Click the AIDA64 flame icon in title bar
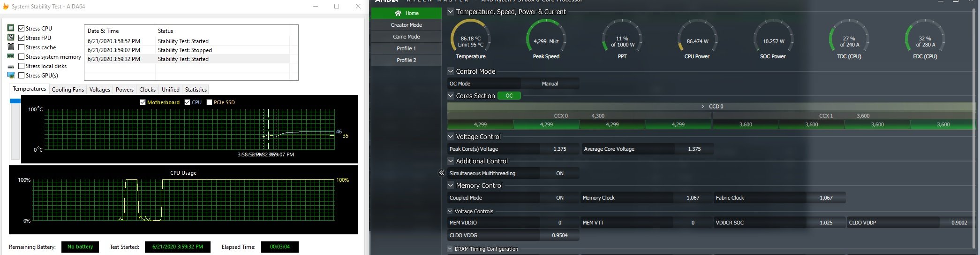Screen dimensions: 980x255 pos(6,7)
